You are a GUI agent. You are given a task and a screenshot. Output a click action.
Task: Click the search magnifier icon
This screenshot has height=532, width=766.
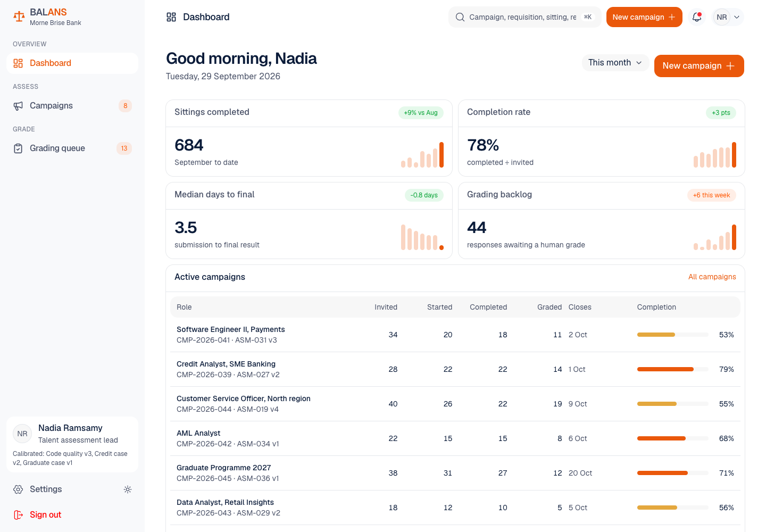(460, 17)
